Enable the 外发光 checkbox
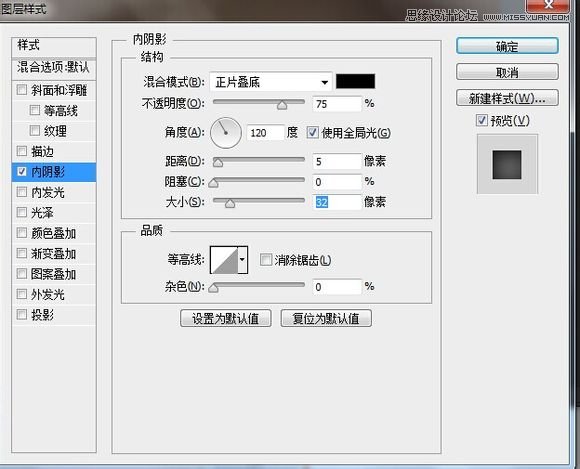 click(x=22, y=294)
